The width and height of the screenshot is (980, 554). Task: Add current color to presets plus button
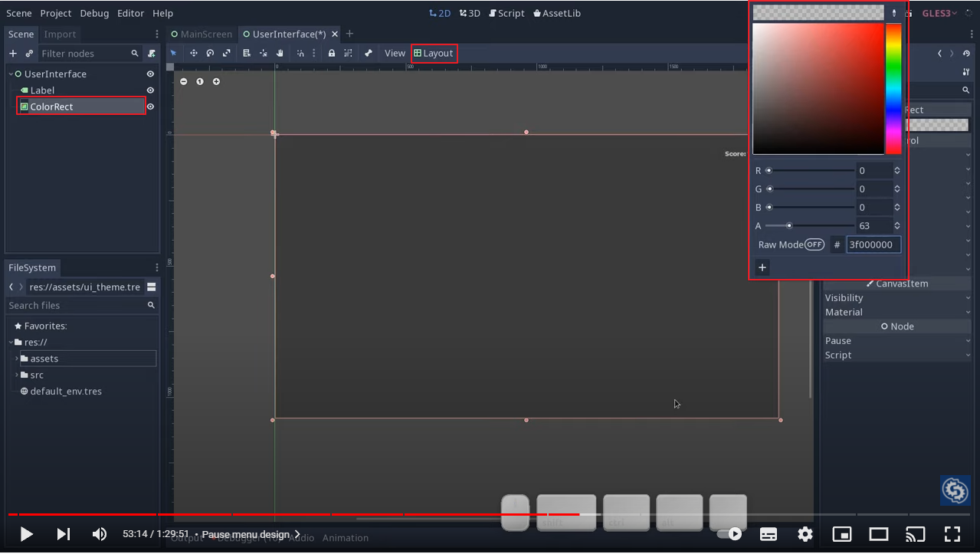coord(762,267)
